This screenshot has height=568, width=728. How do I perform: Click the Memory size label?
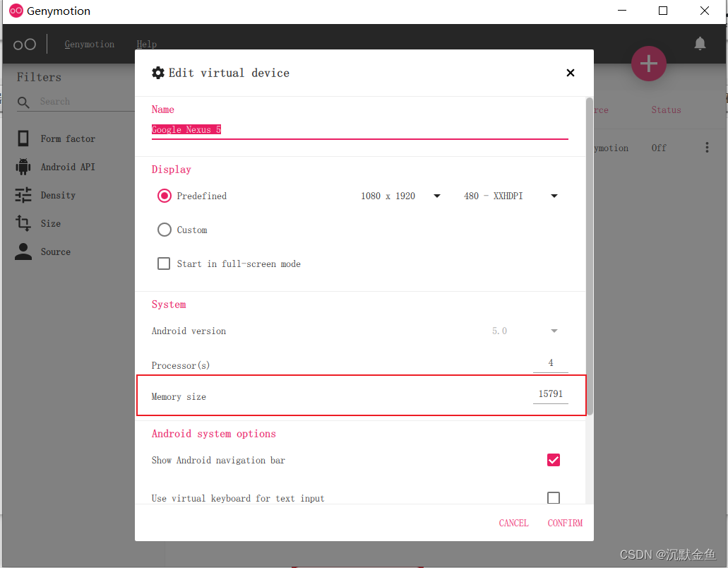[179, 396]
